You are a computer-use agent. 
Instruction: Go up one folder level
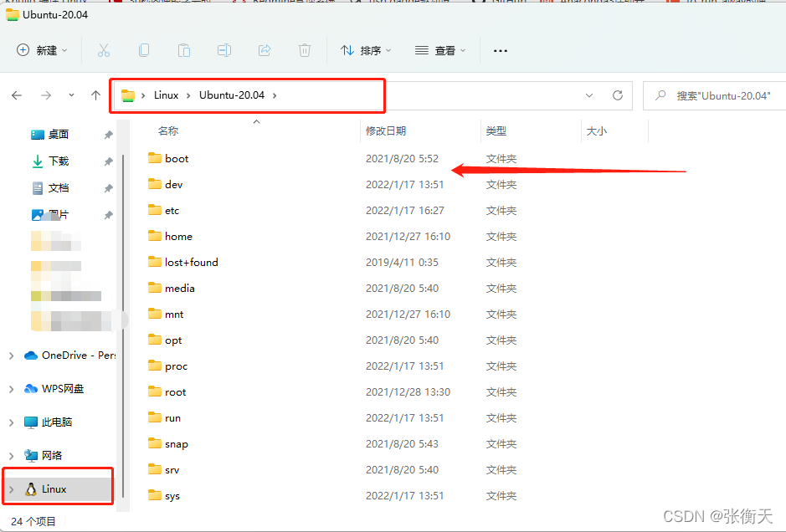pyautogui.click(x=95, y=95)
